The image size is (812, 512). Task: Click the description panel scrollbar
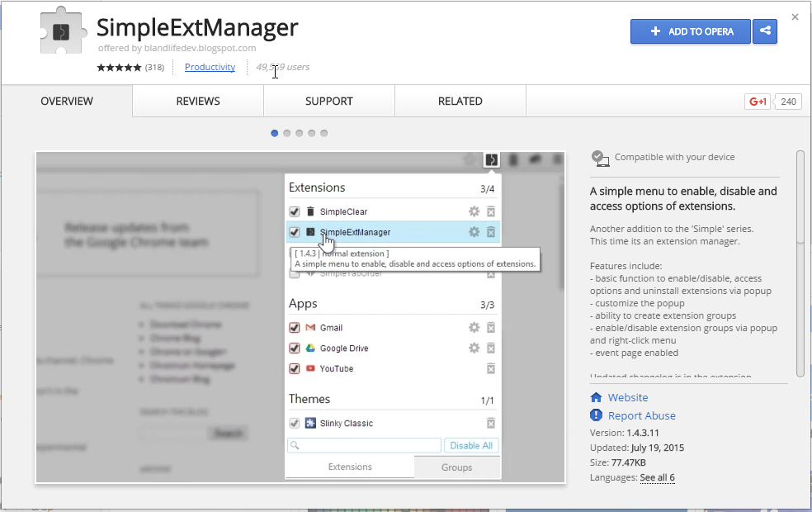(x=800, y=264)
